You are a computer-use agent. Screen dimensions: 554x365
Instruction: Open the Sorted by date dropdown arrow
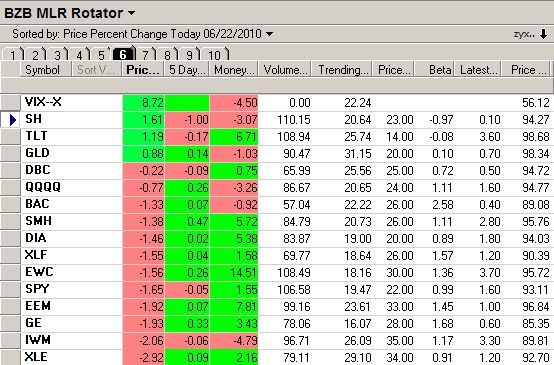point(270,34)
